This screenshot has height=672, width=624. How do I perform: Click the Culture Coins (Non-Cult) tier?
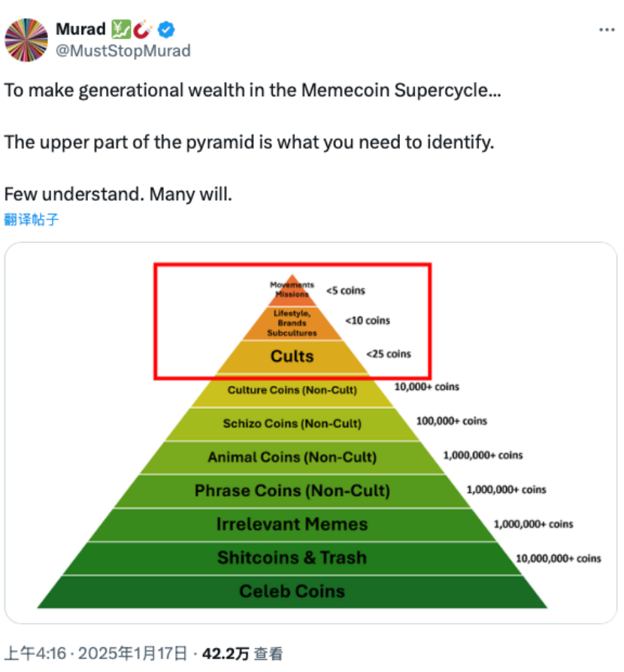292,390
